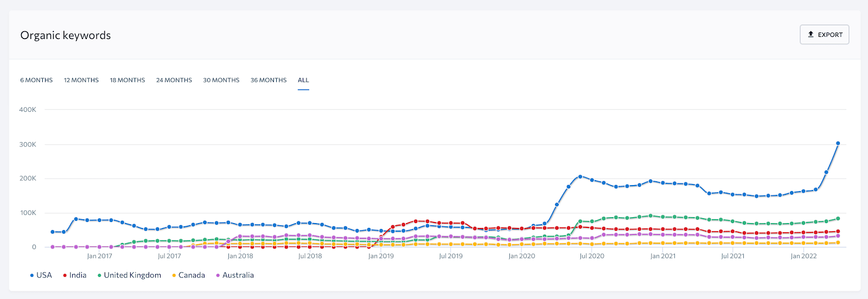Click the Jan 2022 x-axis label

click(803, 256)
